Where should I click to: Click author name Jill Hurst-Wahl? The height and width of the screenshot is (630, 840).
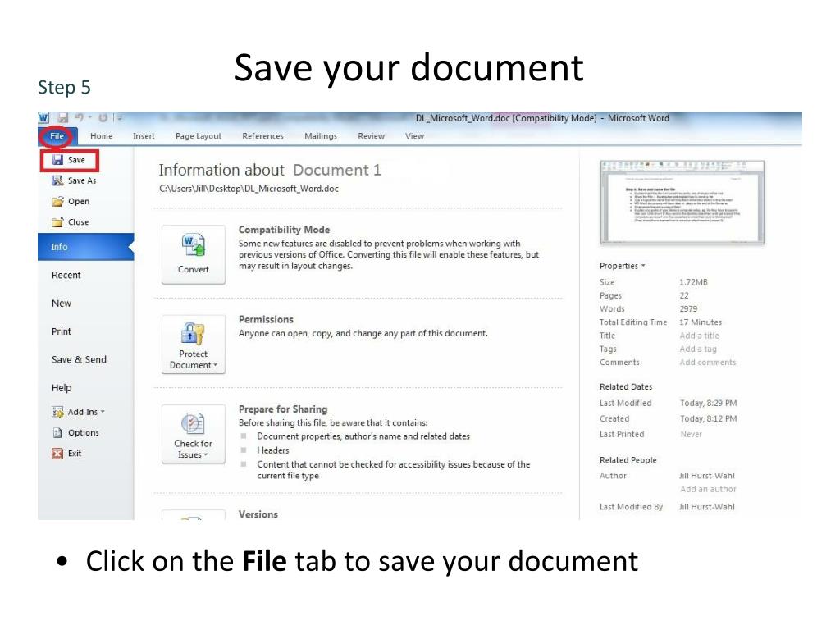tap(707, 476)
